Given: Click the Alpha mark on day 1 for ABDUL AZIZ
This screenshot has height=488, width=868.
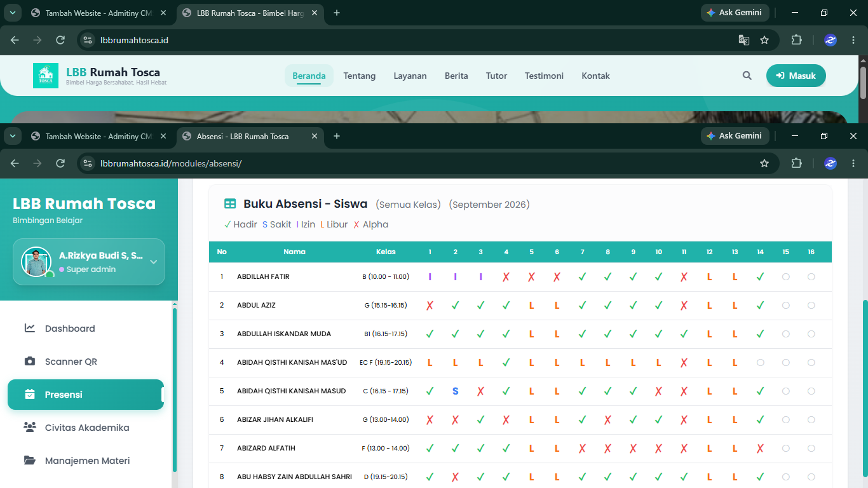Looking at the screenshot, I should coord(430,306).
